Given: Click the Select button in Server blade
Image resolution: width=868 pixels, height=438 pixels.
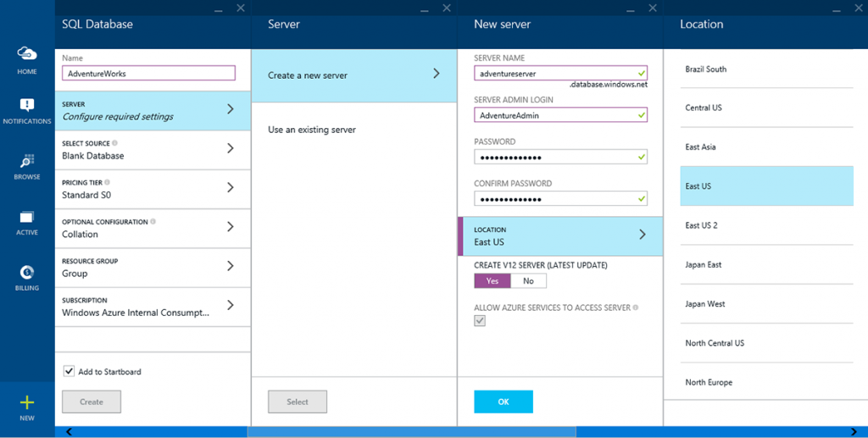Looking at the screenshot, I should (x=298, y=402).
